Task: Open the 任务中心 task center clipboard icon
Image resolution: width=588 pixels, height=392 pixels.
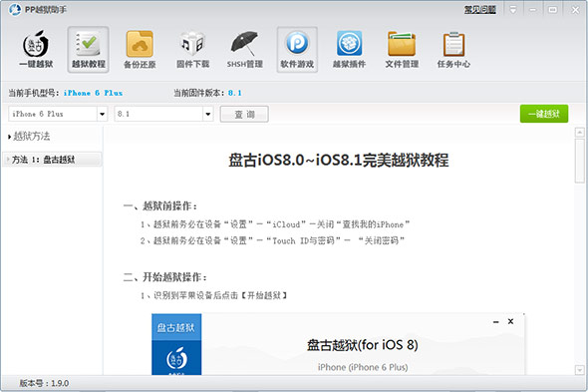Action: point(453,50)
